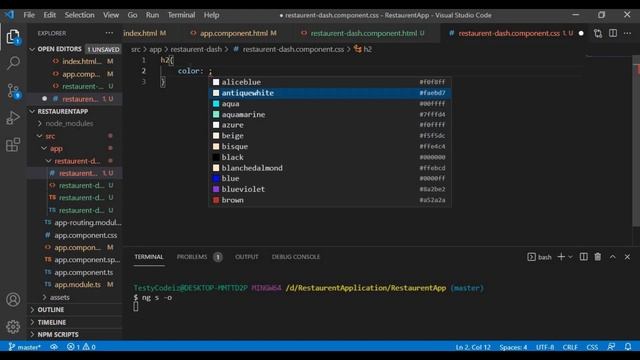
Task: Click the master branch indicator in status bar
Action: click(24, 347)
